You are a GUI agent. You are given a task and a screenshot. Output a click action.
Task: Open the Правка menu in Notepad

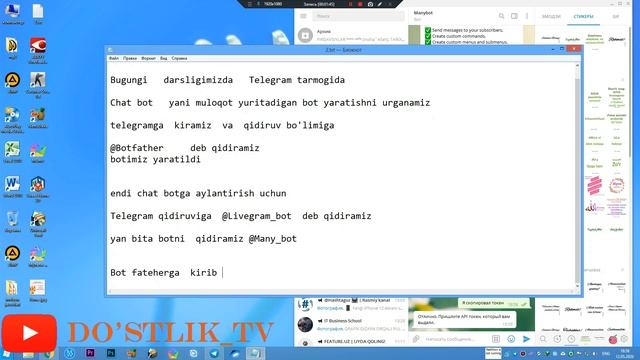[x=130, y=58]
